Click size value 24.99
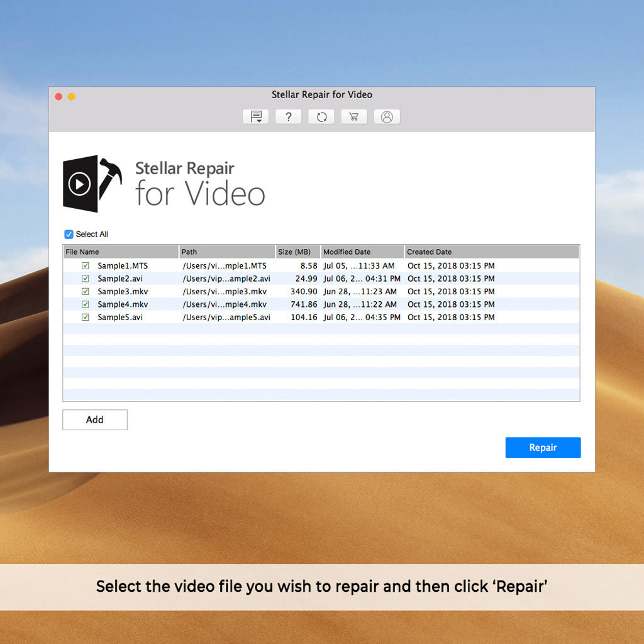 coord(306,279)
